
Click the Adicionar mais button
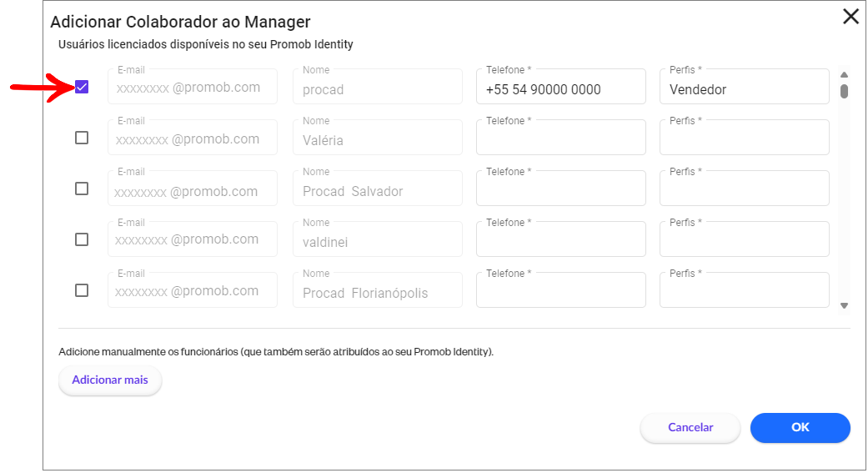click(x=110, y=380)
